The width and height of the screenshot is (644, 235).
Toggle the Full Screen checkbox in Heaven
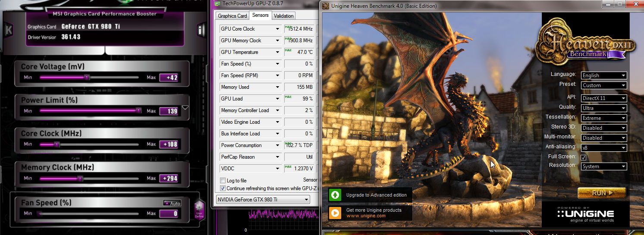[584, 157]
